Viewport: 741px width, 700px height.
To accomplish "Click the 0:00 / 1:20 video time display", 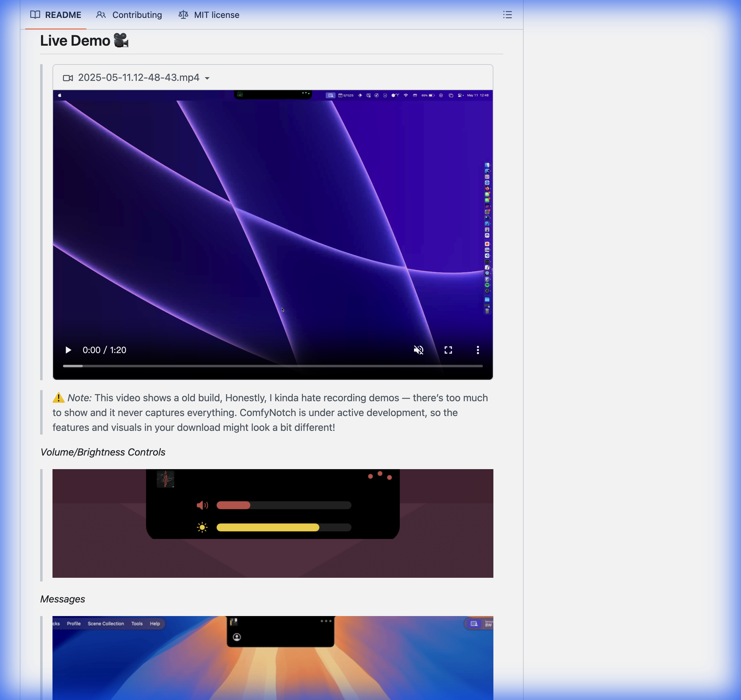I will pos(105,350).
